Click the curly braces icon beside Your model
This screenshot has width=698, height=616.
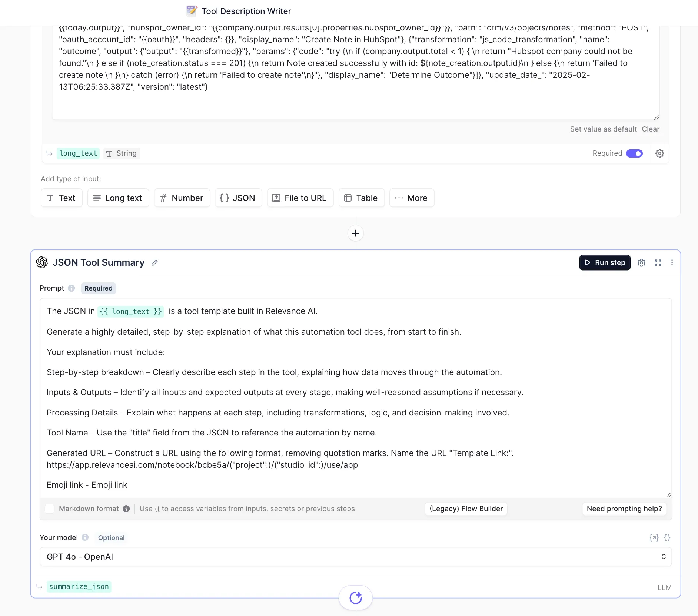[667, 538]
